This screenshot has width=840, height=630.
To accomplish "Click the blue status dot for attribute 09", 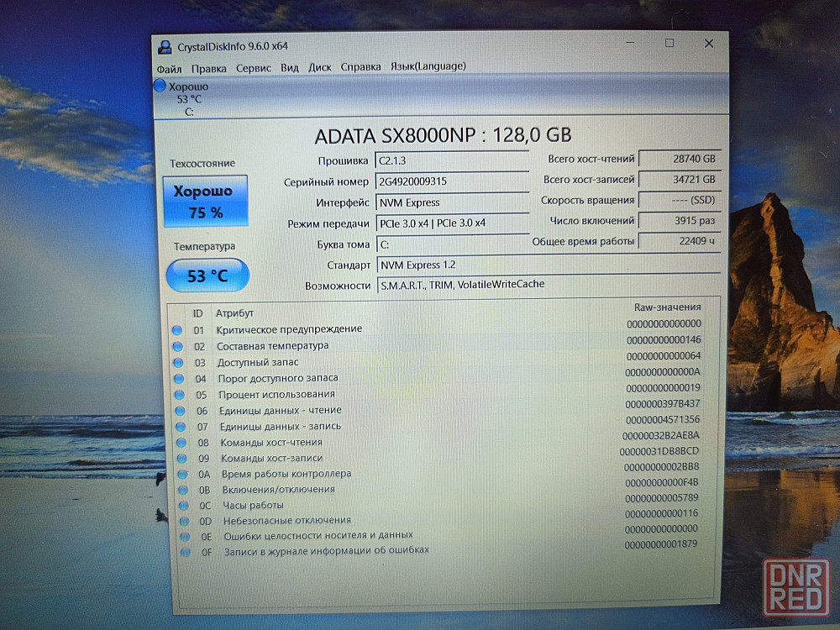I will click(x=181, y=459).
